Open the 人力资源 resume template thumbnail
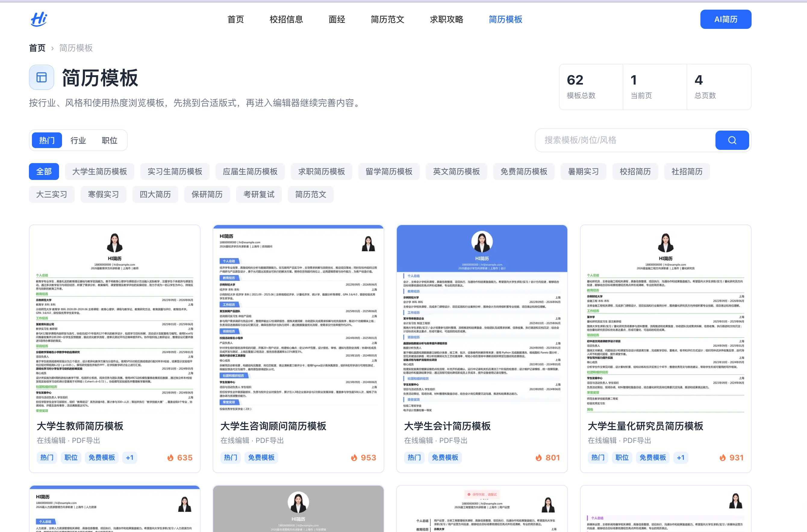This screenshot has width=807, height=532. pyautogui.click(x=115, y=509)
